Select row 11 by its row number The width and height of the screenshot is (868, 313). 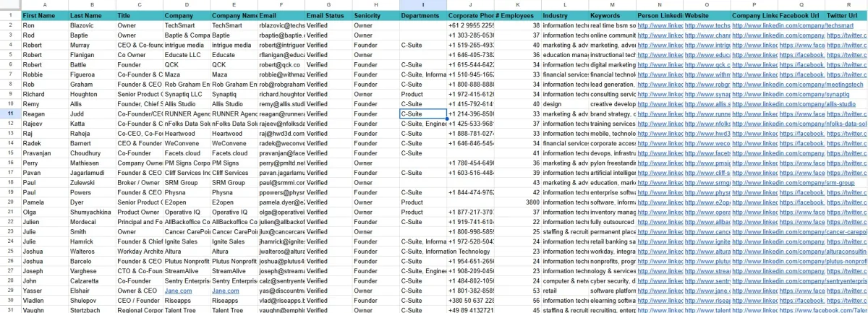(10, 114)
